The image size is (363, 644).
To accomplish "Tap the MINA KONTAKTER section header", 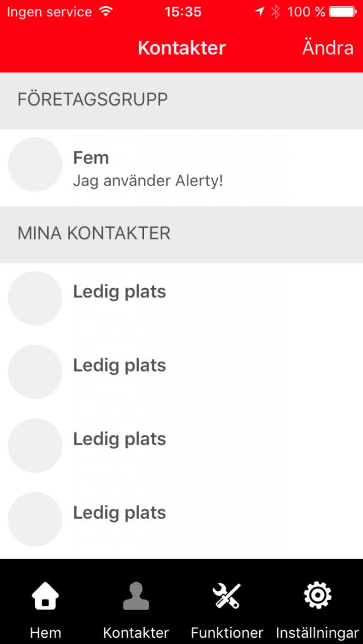I will 181,235.
